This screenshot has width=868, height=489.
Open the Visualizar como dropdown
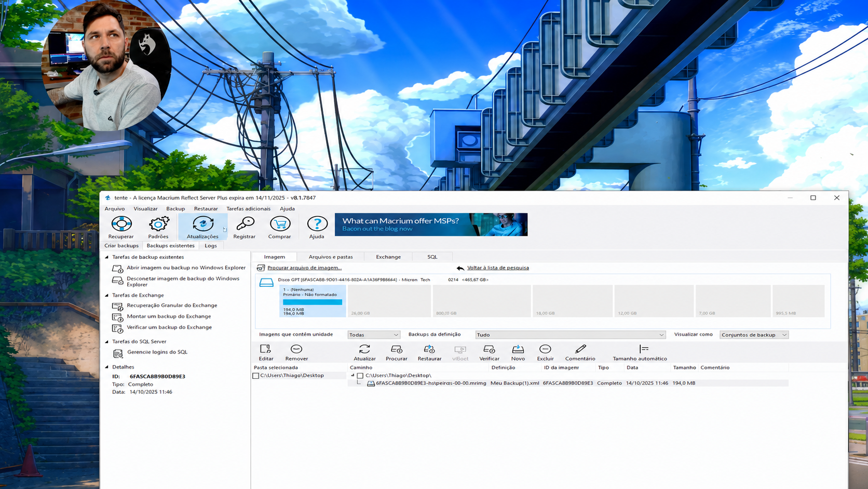[754, 335]
